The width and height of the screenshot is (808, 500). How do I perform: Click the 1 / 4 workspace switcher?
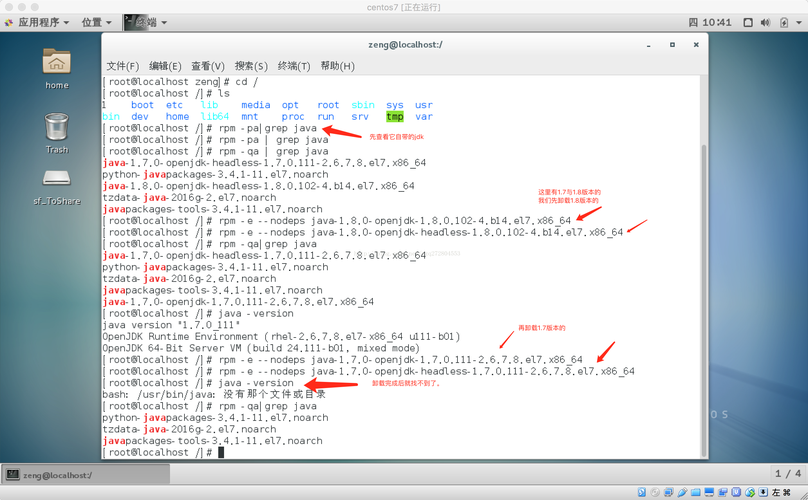click(x=788, y=473)
